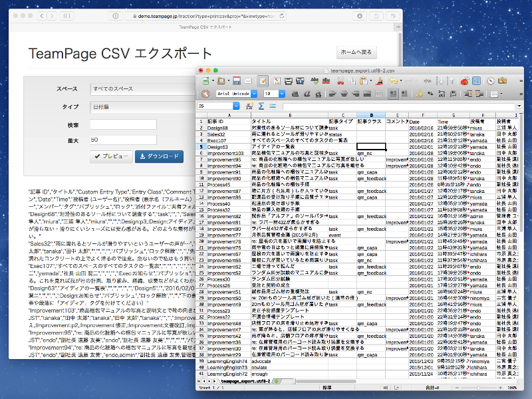Insert Chart icon

click(x=464, y=80)
